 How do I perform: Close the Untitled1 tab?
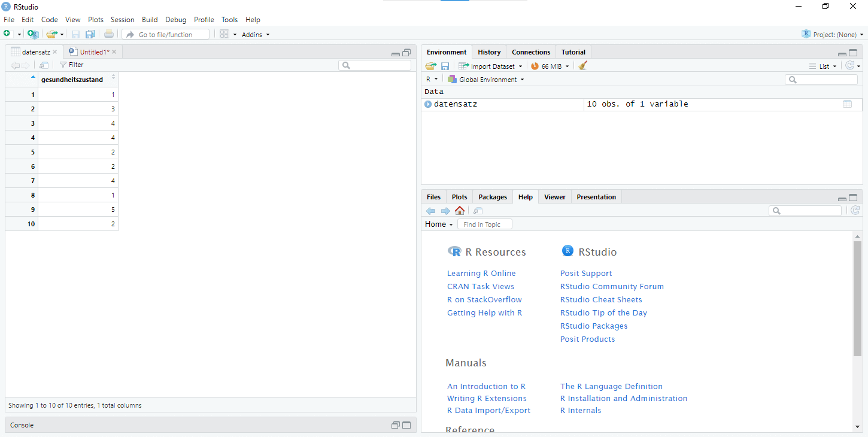pos(114,52)
